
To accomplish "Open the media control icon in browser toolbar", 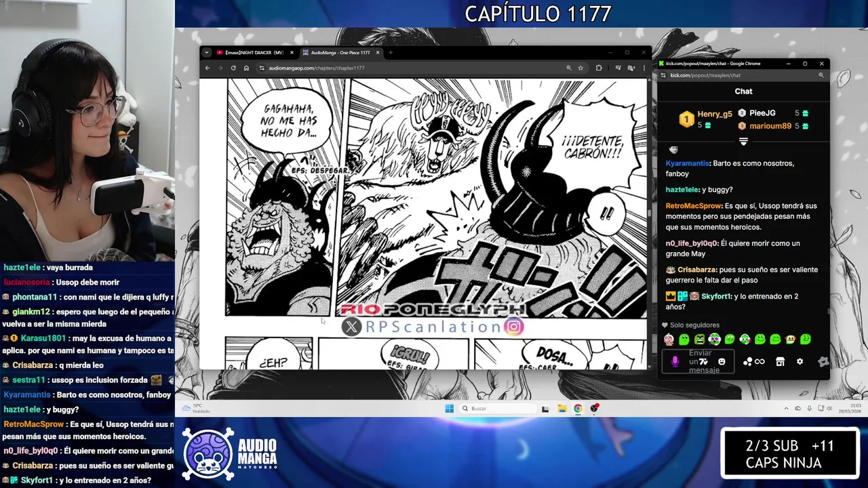I will 618,68.
